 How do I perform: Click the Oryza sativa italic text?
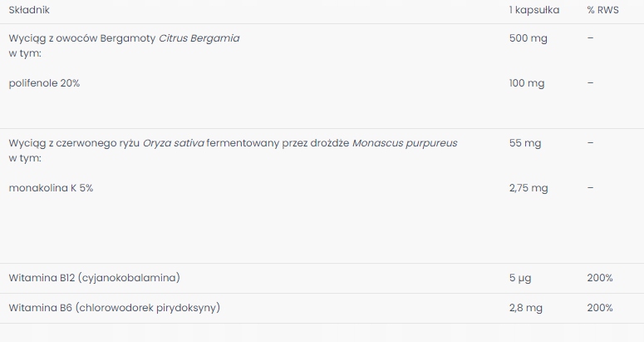(174, 143)
